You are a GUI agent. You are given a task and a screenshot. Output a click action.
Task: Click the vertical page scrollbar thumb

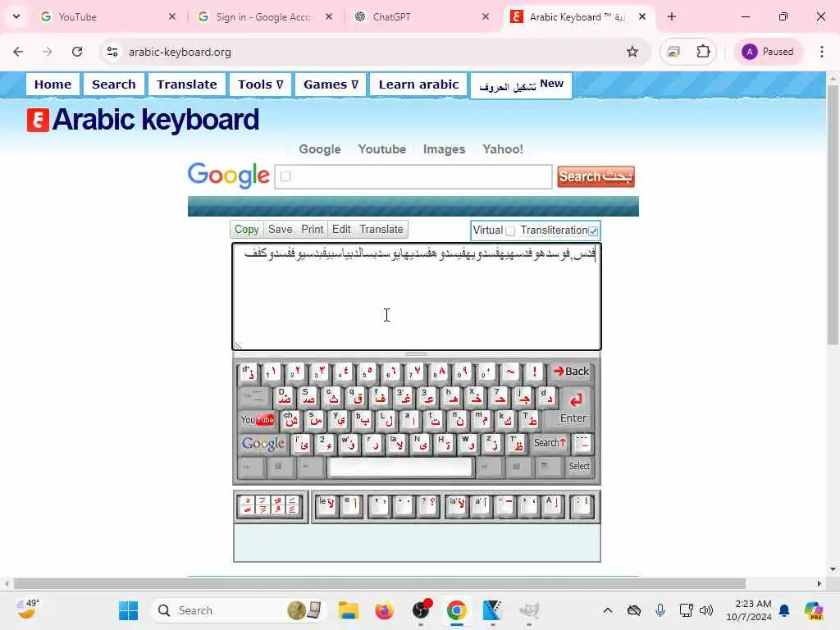coord(833,214)
